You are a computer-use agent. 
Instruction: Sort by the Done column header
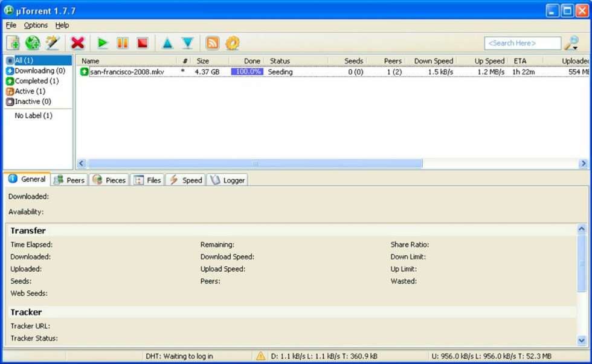pos(246,61)
